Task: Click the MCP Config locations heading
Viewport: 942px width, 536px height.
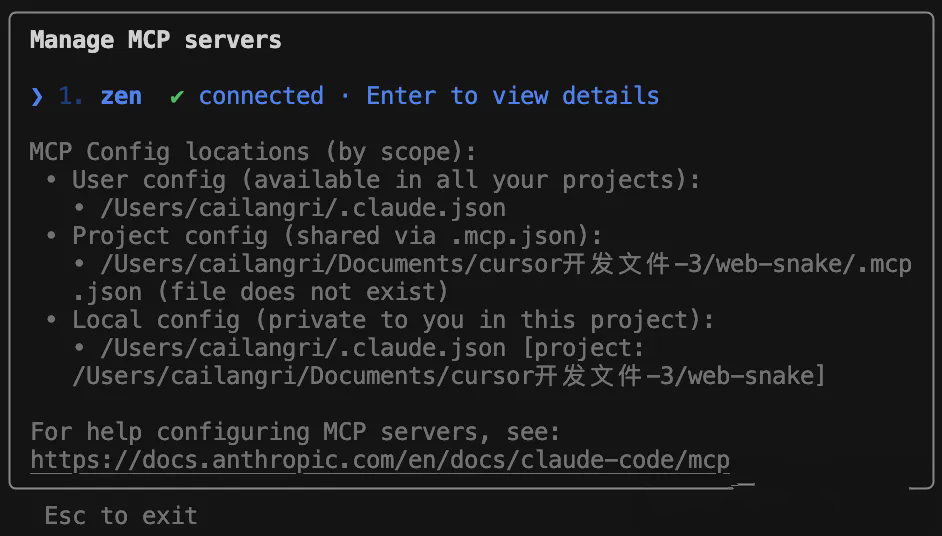Action: (253, 152)
